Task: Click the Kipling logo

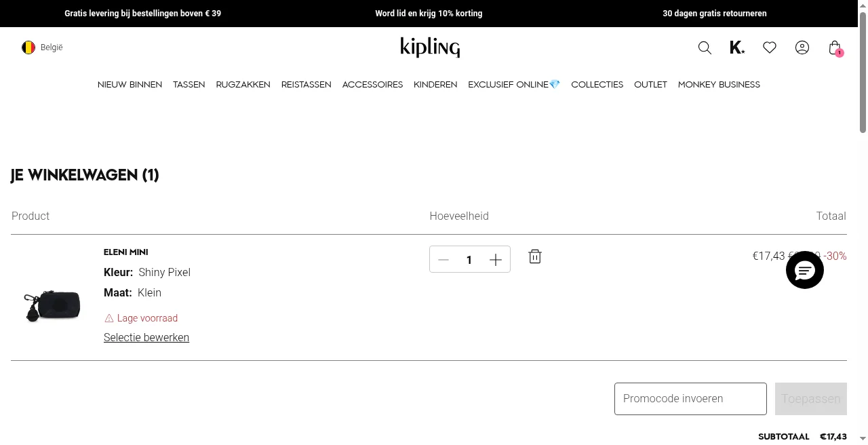Action: pyautogui.click(x=430, y=47)
